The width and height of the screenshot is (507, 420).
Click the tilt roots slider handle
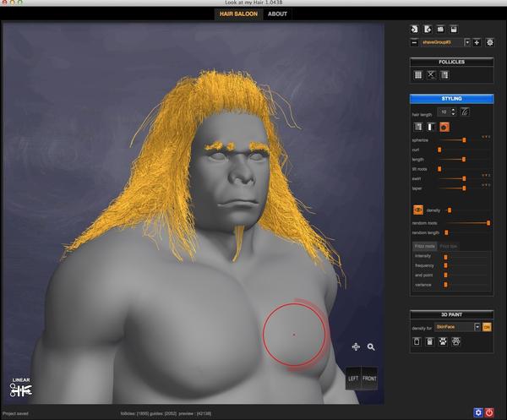coord(439,169)
